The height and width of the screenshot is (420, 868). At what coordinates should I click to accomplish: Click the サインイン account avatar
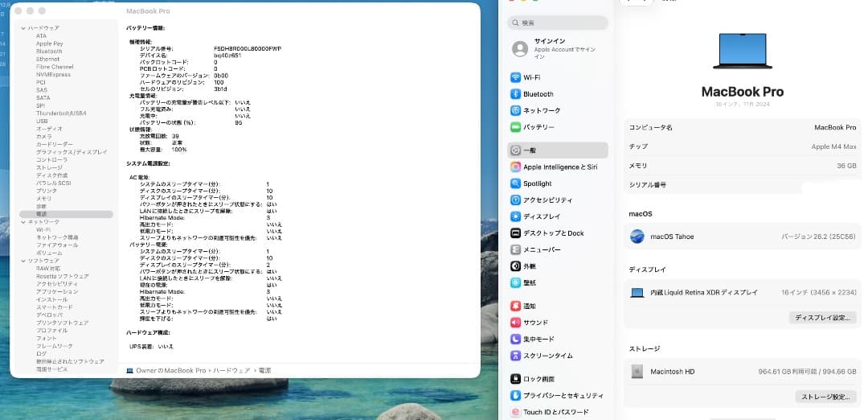click(520, 49)
